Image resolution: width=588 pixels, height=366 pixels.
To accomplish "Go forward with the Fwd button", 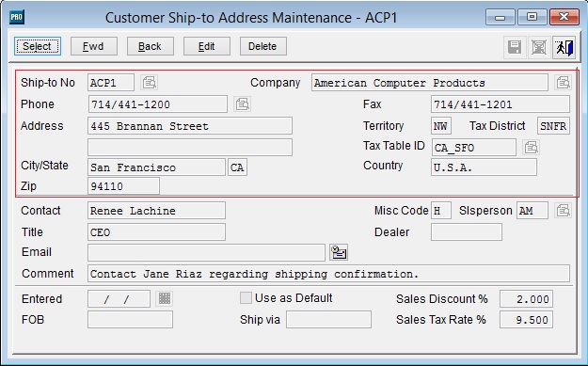I will (94, 46).
